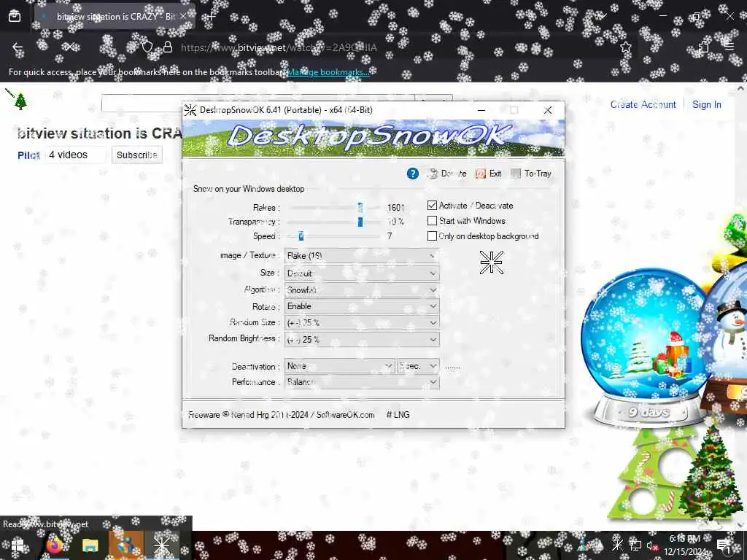The image size is (747, 560).
Task: Open the Deactivation dropdown showing None
Action: tap(340, 366)
